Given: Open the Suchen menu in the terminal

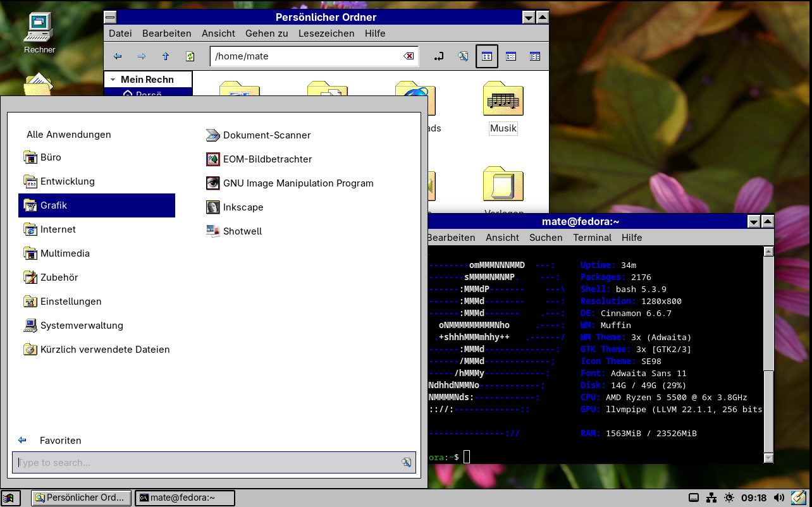Looking at the screenshot, I should [x=546, y=238].
